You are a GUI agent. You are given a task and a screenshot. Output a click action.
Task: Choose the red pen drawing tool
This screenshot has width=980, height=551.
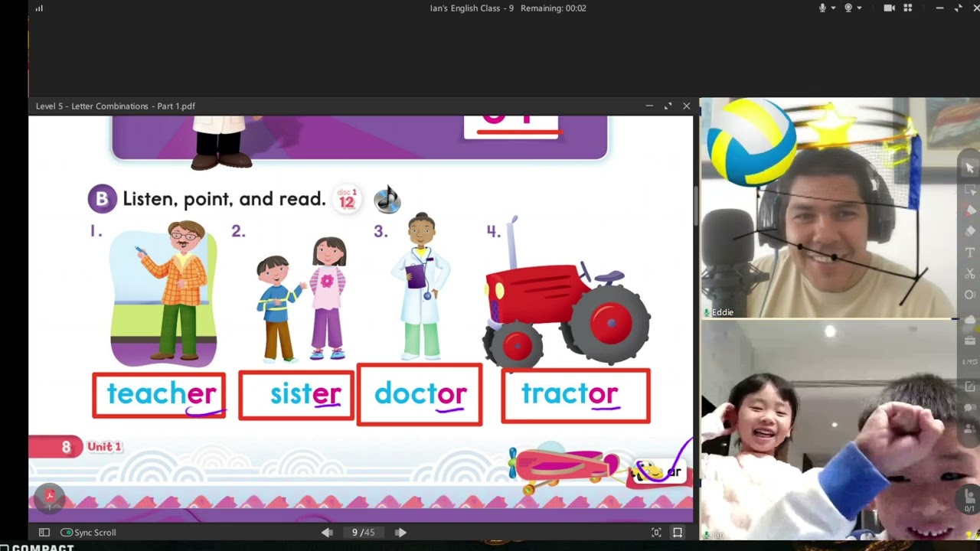coord(970,210)
